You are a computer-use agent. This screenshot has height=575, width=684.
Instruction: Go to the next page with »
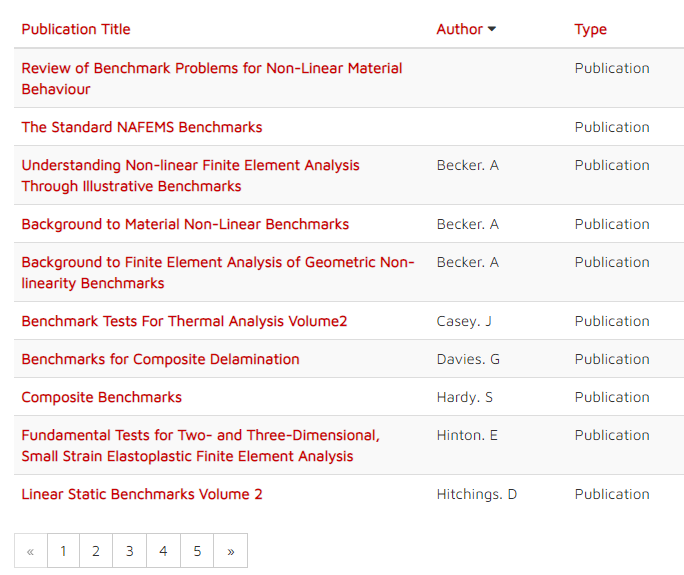pyautogui.click(x=231, y=551)
